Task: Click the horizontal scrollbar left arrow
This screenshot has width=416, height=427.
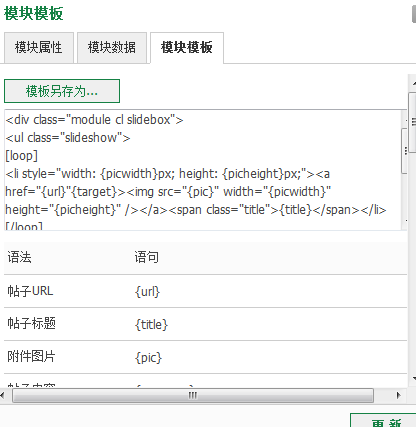Action: click(3, 396)
